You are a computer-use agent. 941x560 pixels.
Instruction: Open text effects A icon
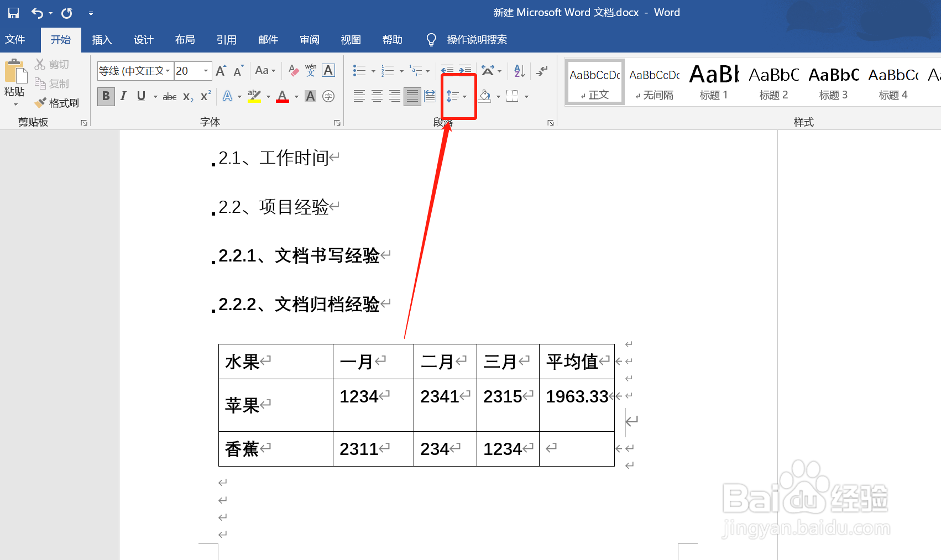click(227, 96)
